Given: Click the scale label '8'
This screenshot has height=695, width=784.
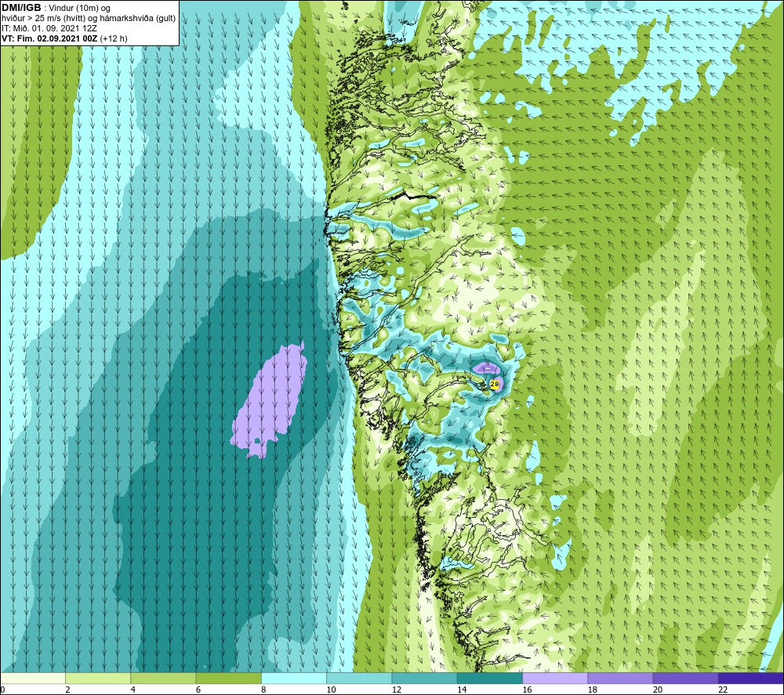Looking at the screenshot, I should [263, 690].
